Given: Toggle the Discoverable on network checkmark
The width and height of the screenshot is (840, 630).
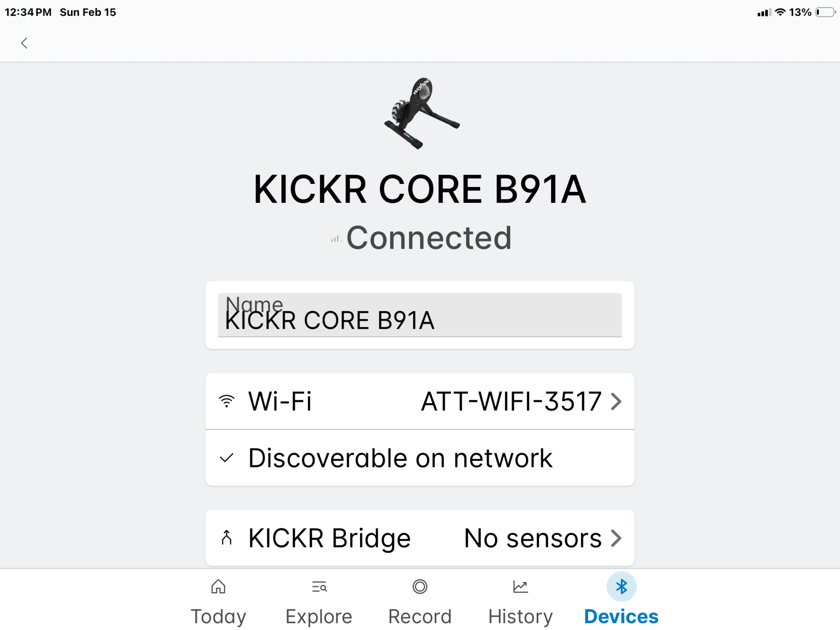Looking at the screenshot, I should (227, 458).
